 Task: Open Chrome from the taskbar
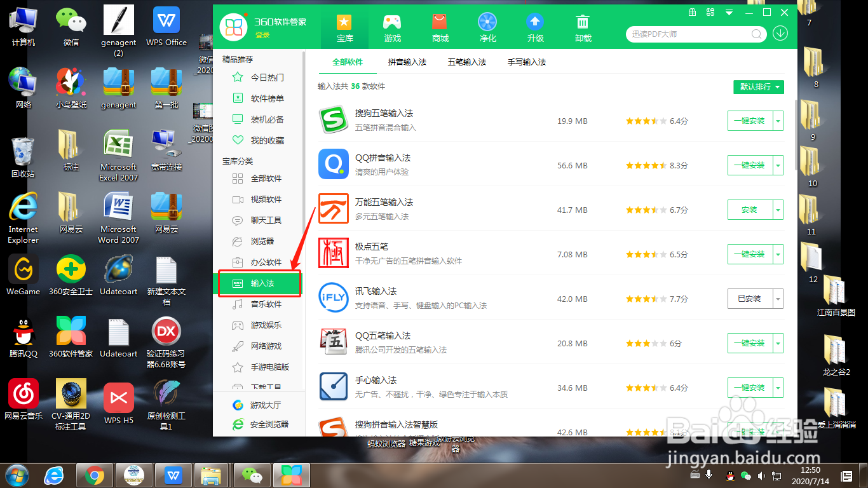(95, 475)
